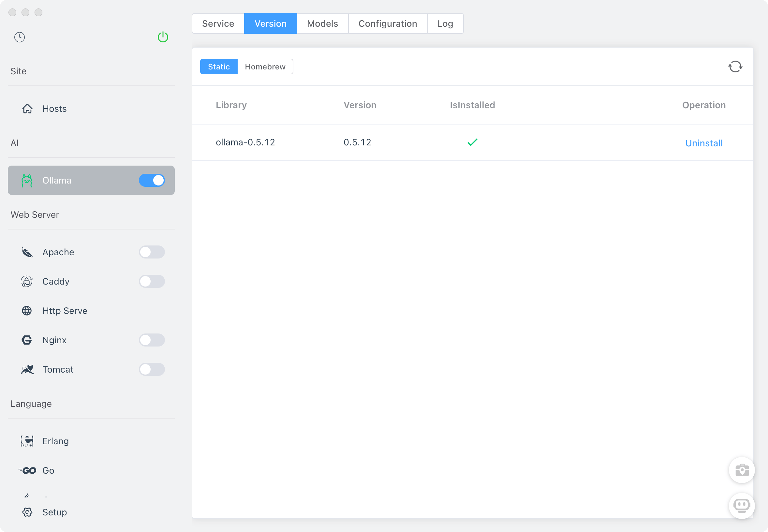Switch to the Service tab
Screen dimensions: 768x532
tap(218, 23)
